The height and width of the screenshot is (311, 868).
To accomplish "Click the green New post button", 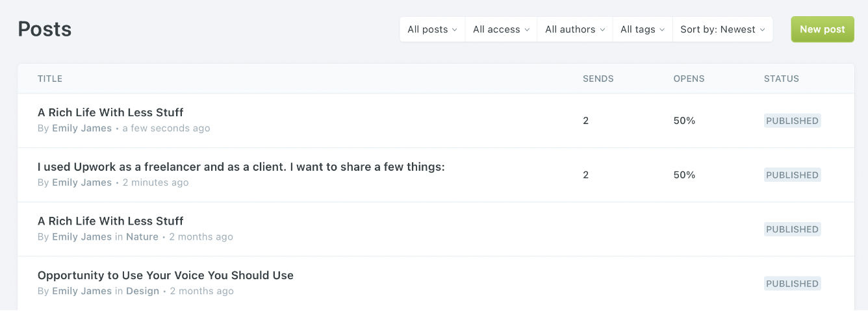I will pos(822,29).
